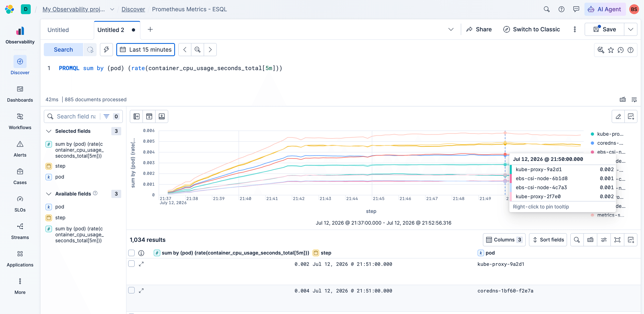Open field type filter with count 0
644x314 pixels.
[x=111, y=116]
